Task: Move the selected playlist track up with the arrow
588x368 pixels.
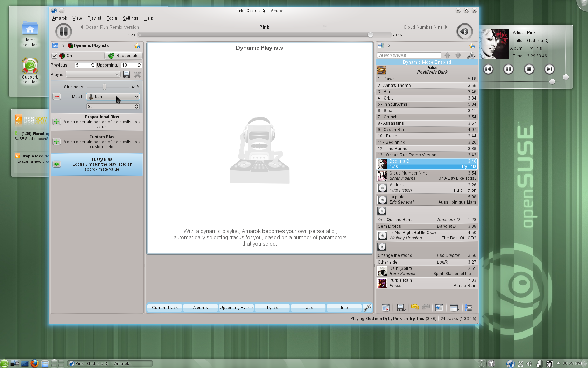Action: pos(447,55)
